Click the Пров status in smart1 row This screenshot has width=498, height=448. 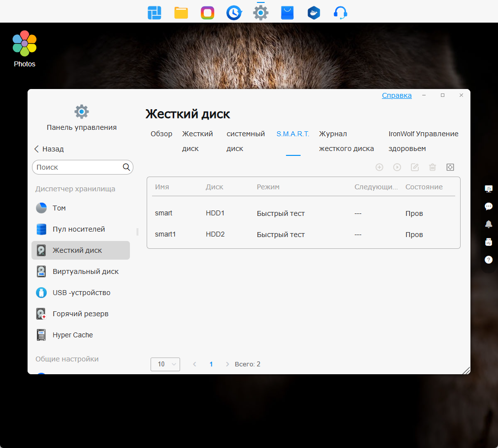coord(414,235)
